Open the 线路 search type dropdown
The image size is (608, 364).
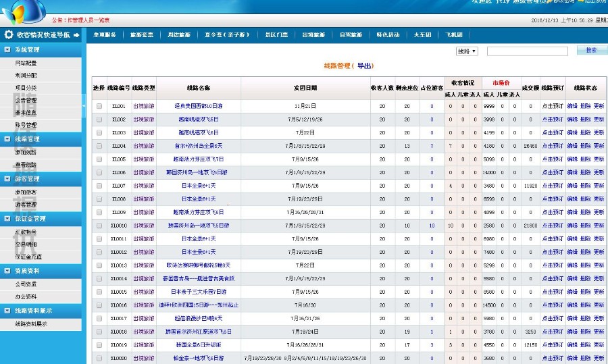(x=467, y=51)
